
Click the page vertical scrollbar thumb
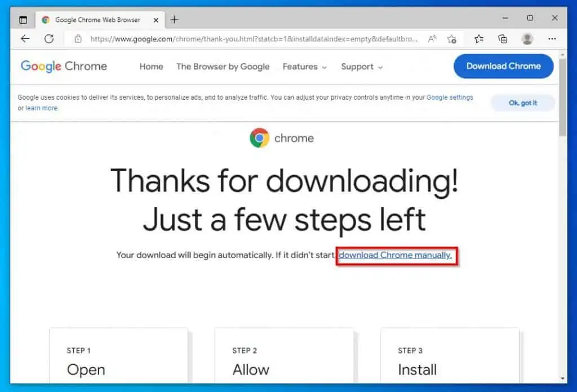coord(562,97)
